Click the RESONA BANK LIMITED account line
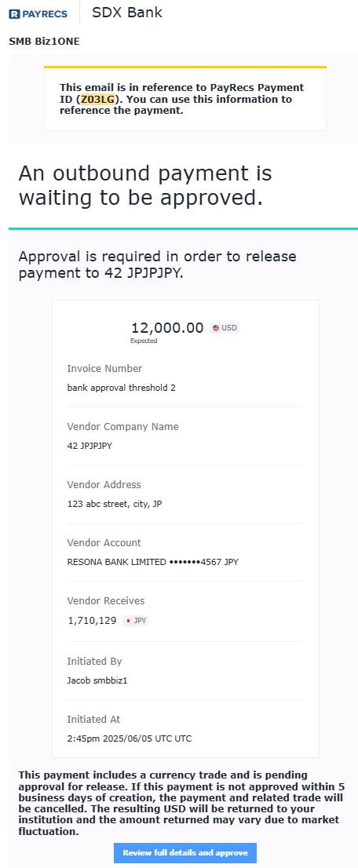Screen dimensions: 358x868 point(152,562)
